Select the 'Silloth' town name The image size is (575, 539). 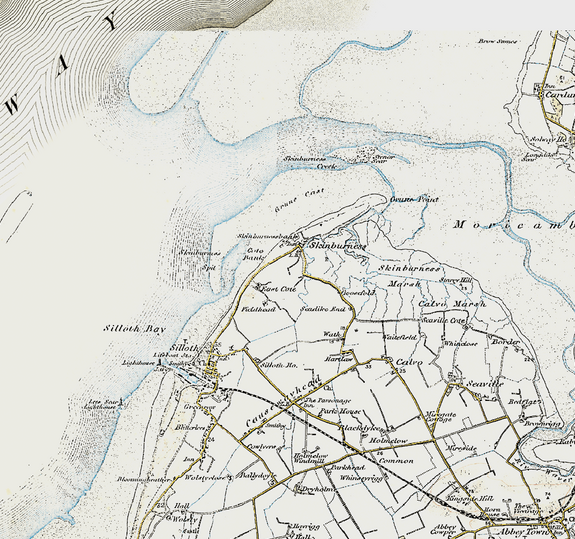[x=184, y=348]
